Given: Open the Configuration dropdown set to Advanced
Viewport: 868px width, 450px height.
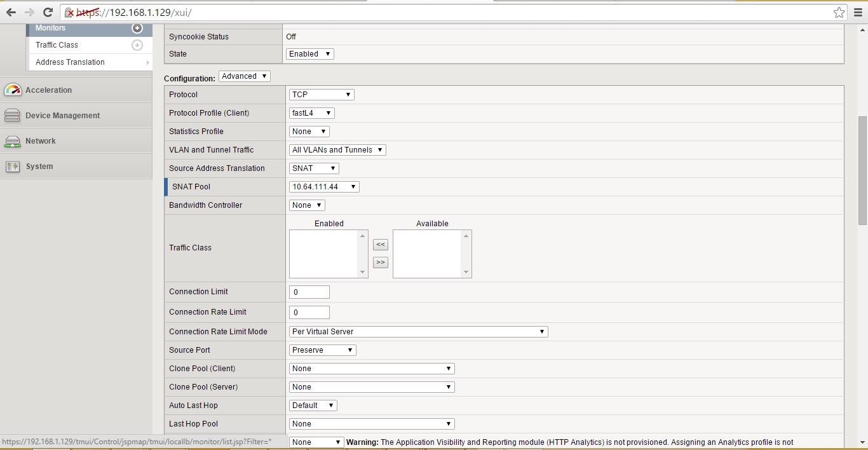Looking at the screenshot, I should tap(244, 76).
